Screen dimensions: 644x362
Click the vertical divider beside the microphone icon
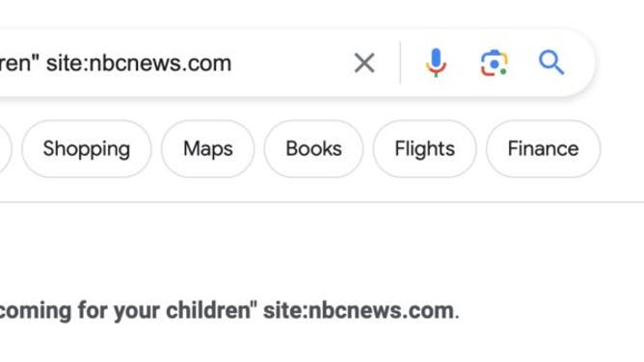coord(400,63)
